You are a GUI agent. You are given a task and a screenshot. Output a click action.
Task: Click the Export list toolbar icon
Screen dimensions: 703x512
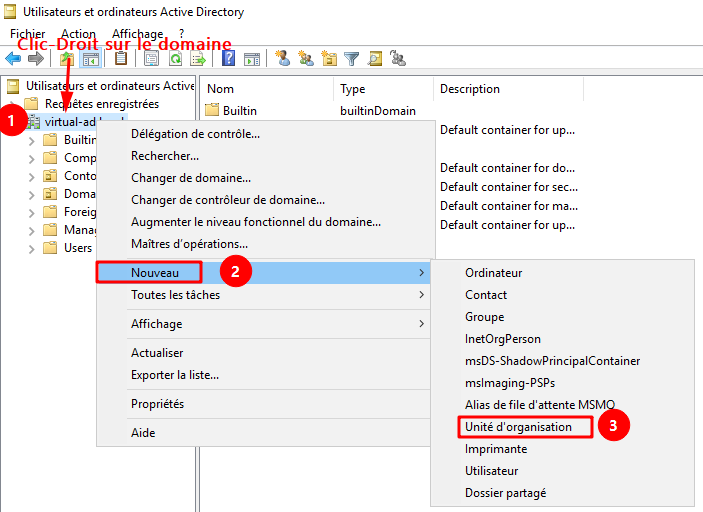198,59
